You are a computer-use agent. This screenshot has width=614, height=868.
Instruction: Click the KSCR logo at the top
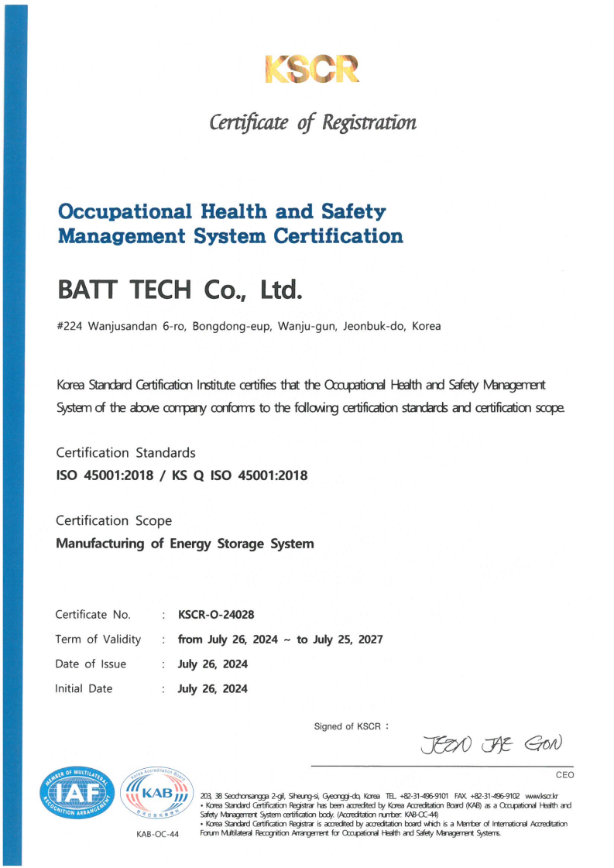pos(311,70)
